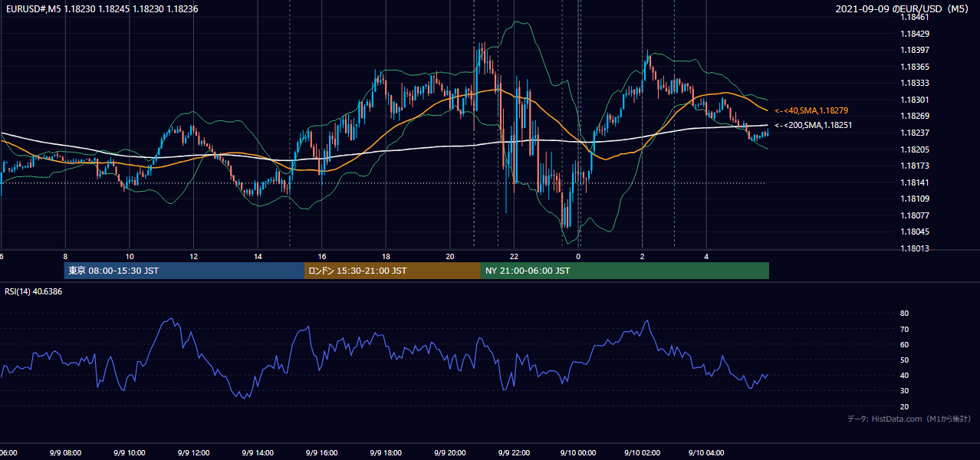This screenshot has height=460, width=980.
Task: Select the NY 21:00-06:00 JST session bar
Action: [625, 271]
